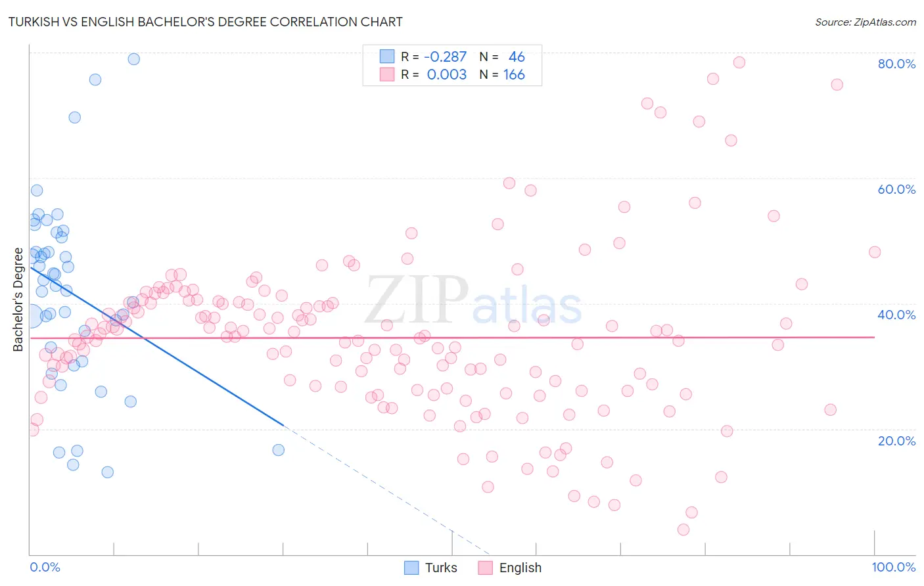
Task: Select the English legend label
Action: pos(520,568)
